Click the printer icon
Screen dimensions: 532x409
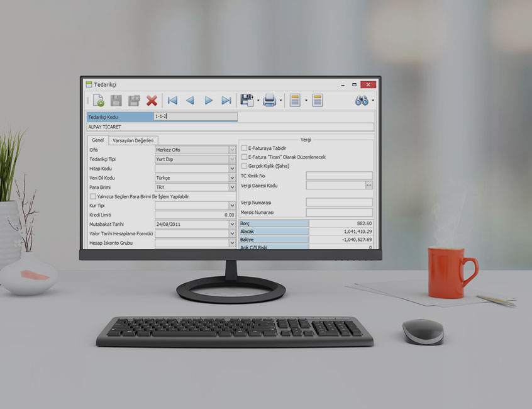pos(269,101)
